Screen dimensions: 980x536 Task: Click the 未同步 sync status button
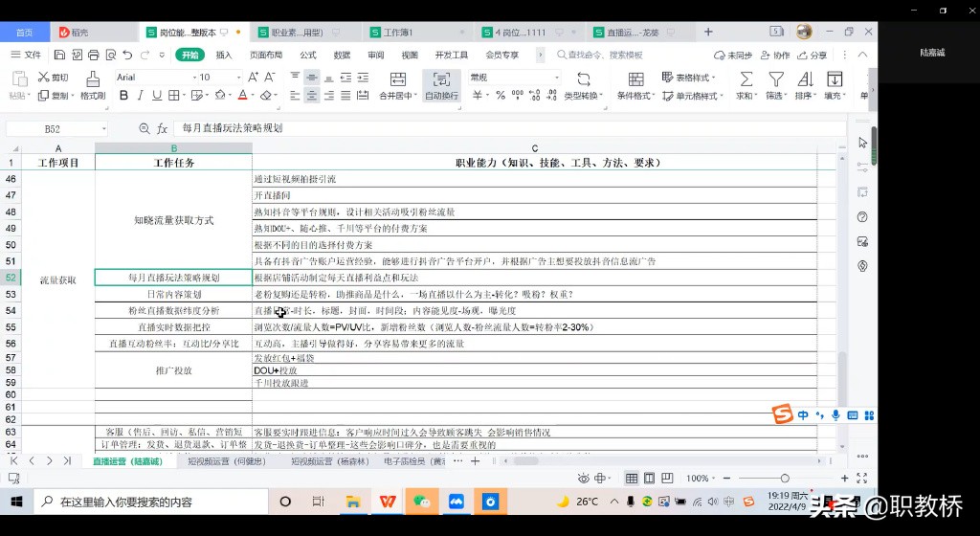coord(733,55)
